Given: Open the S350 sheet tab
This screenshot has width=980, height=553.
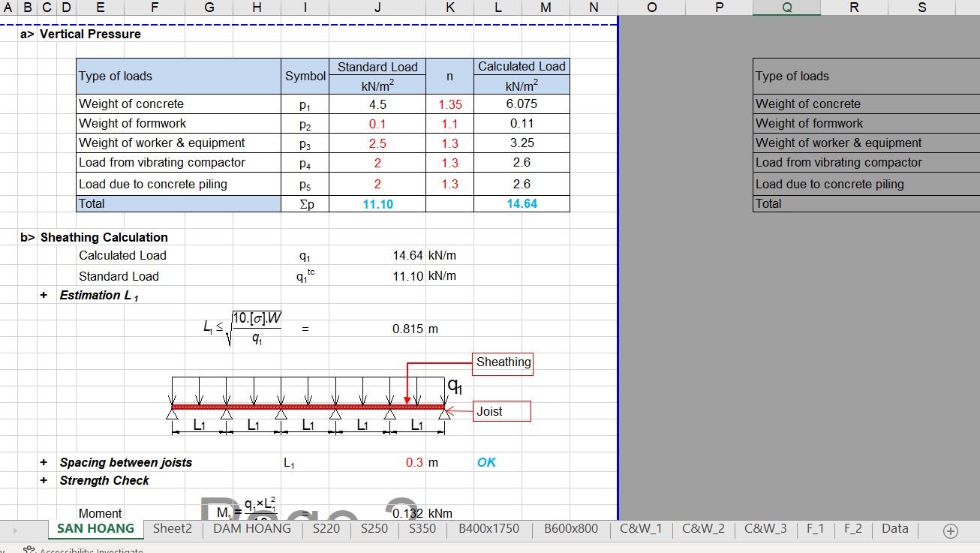Looking at the screenshot, I should 422,528.
